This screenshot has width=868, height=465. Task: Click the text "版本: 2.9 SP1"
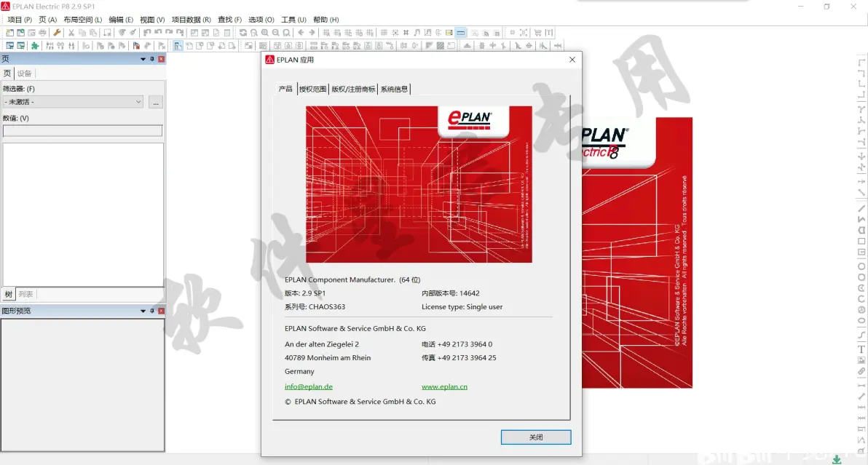(x=305, y=293)
